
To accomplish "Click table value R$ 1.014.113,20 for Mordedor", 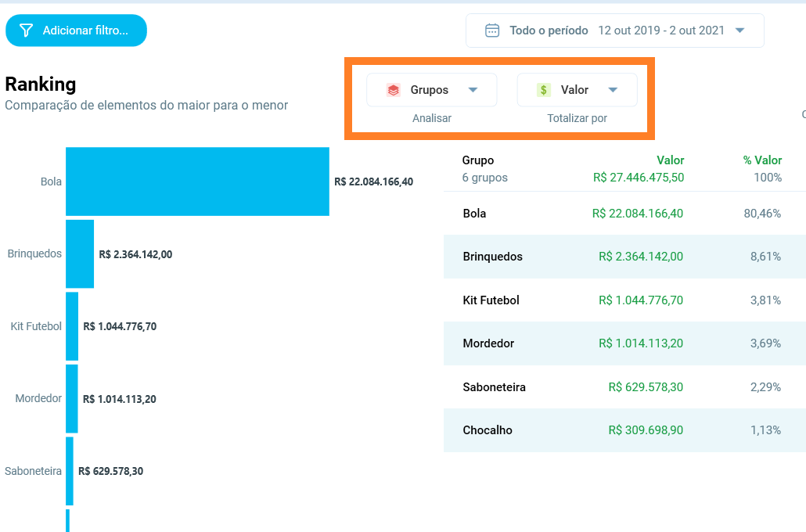I will 640,343.
